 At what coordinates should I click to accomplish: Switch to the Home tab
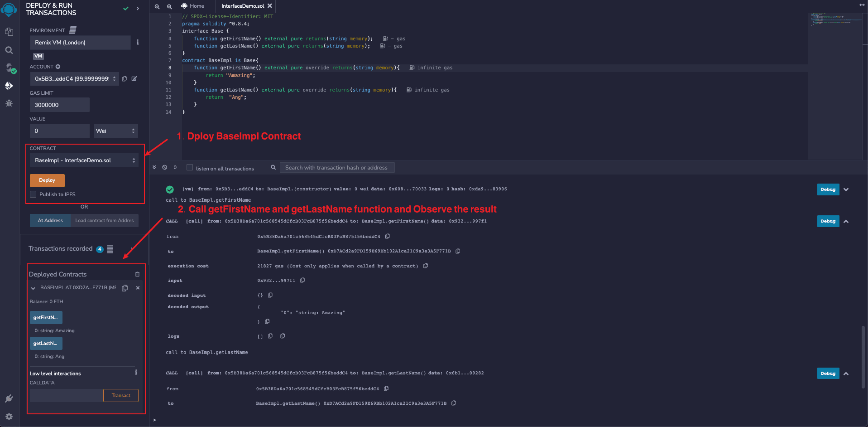pyautogui.click(x=193, y=6)
